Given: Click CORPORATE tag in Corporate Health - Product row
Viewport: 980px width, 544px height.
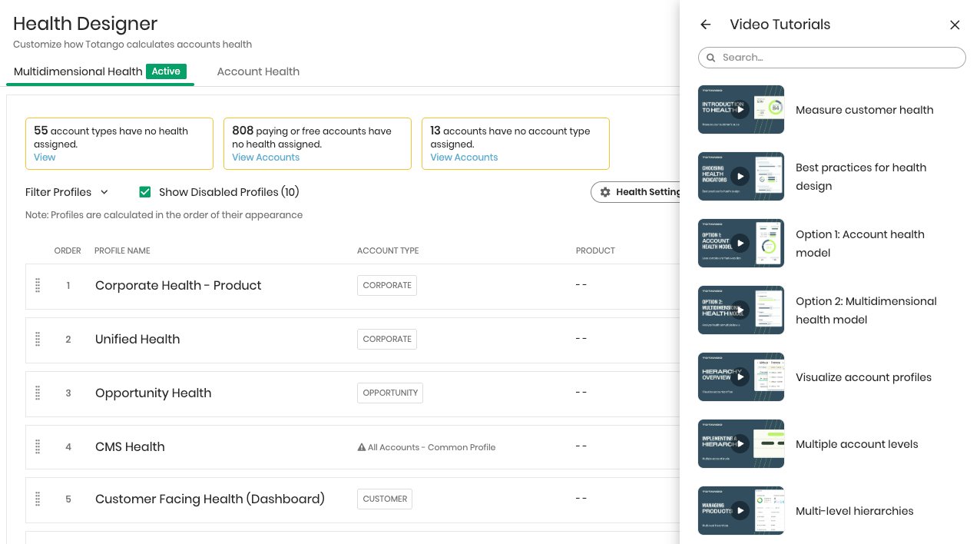Looking at the screenshot, I should pyautogui.click(x=387, y=285).
